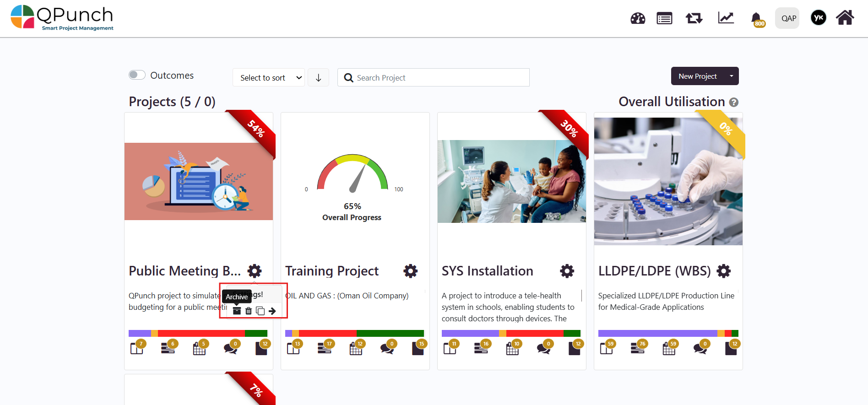Screen dimensions: 868x405
Task: Archive the Public Meeting project
Action: 237,311
